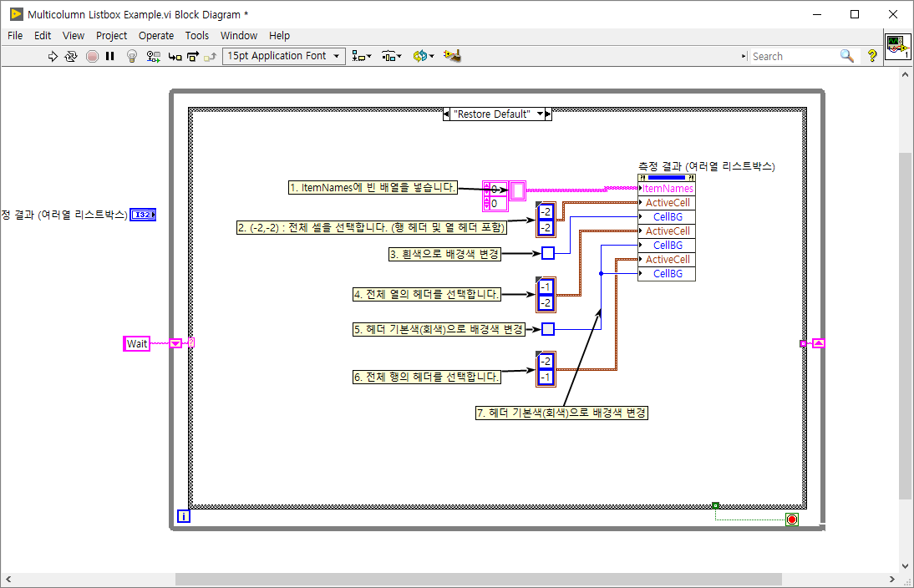Screen dimensions: 914x588
Task: Click the Pause button
Action: (109, 56)
